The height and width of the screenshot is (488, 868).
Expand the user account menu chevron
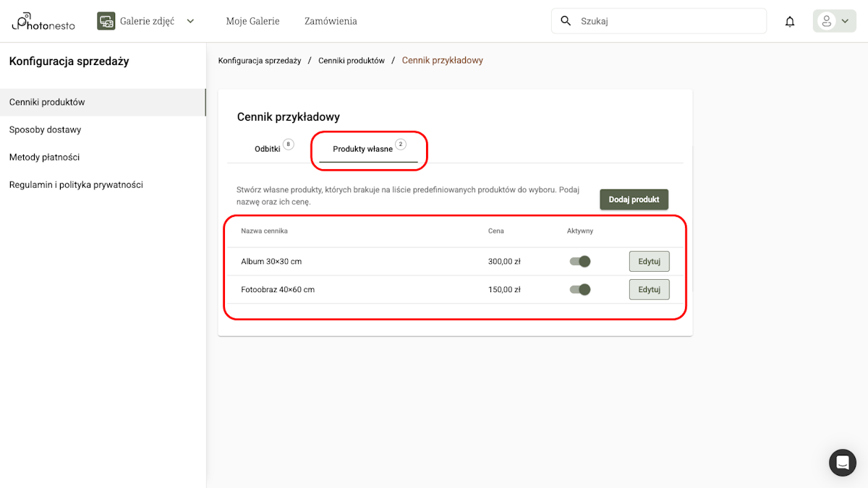click(845, 21)
